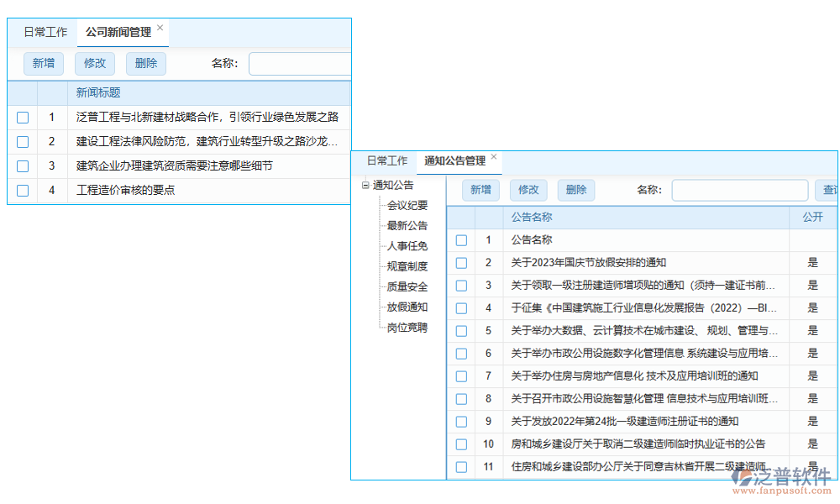Image resolution: width=840 pixels, height=504 pixels.
Task: Check the checkbox beside 关于2023年国庆节放假安排的通知
Action: [461, 263]
